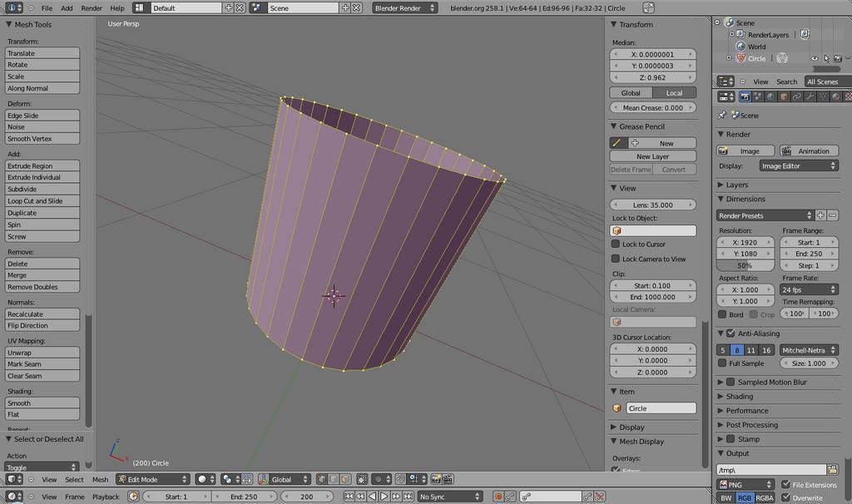
Task: Open the Render menu in top bar
Action: [x=92, y=7]
